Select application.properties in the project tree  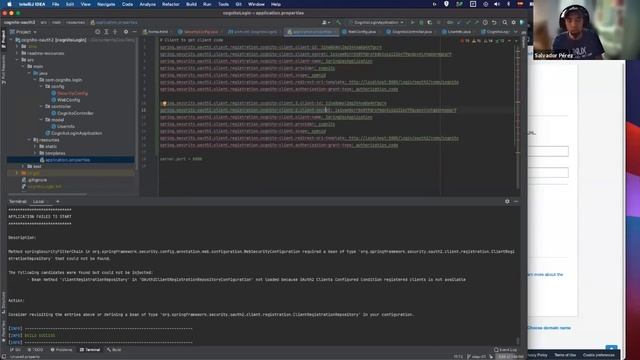pyautogui.click(x=67, y=160)
